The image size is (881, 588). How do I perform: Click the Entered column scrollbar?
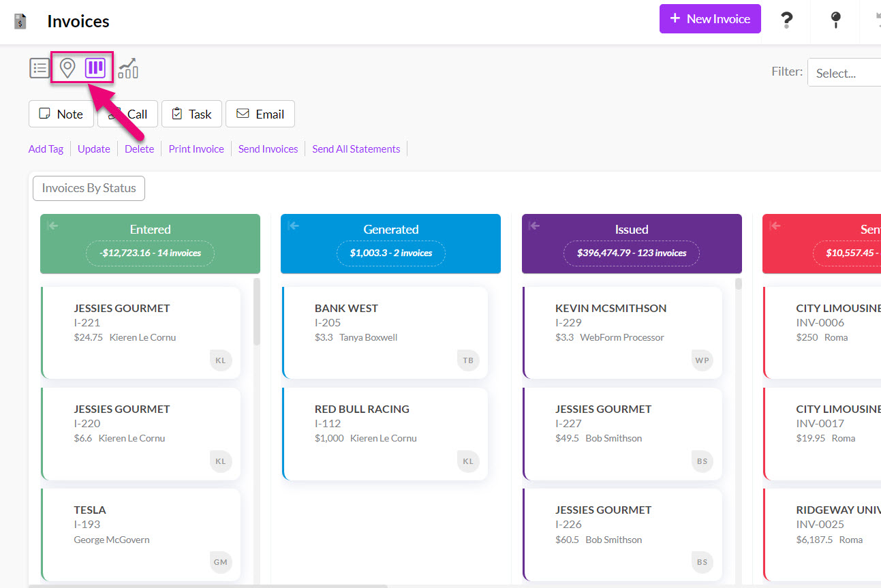click(256, 311)
